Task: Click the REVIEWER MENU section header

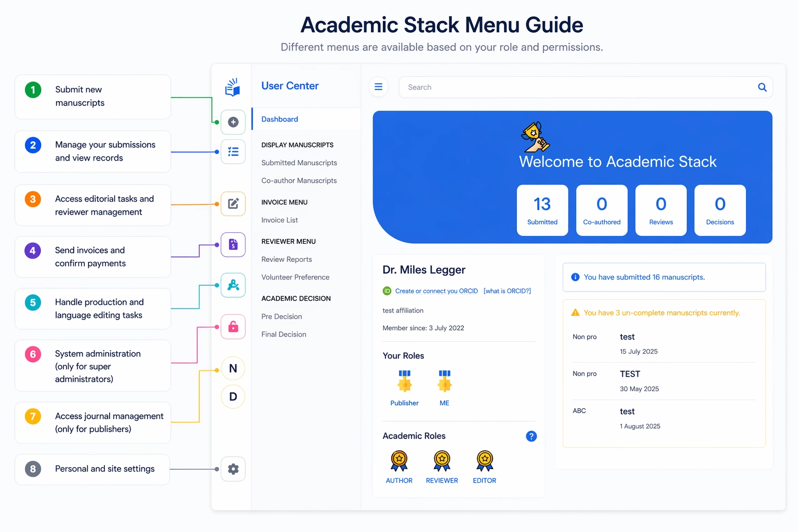Action: (288, 242)
